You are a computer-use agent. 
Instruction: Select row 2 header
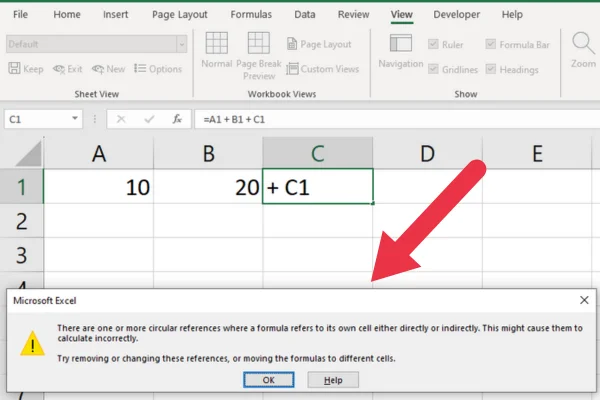22,221
